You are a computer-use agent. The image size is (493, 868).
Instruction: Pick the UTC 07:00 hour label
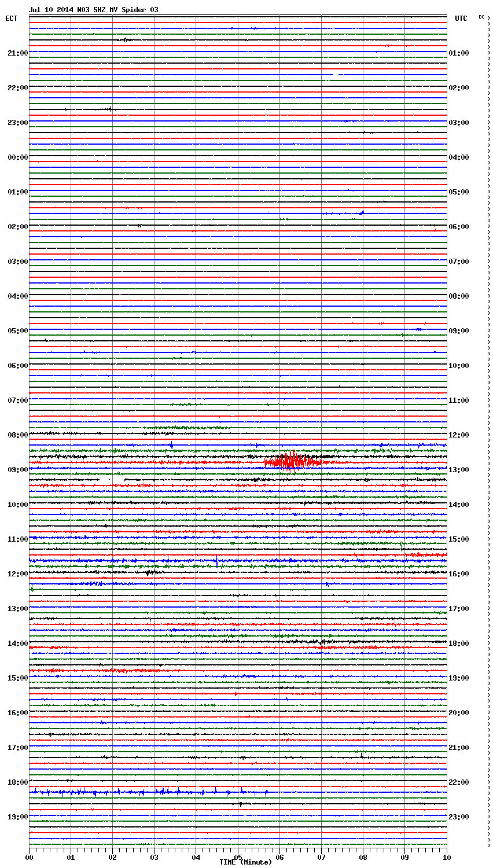pos(459,262)
